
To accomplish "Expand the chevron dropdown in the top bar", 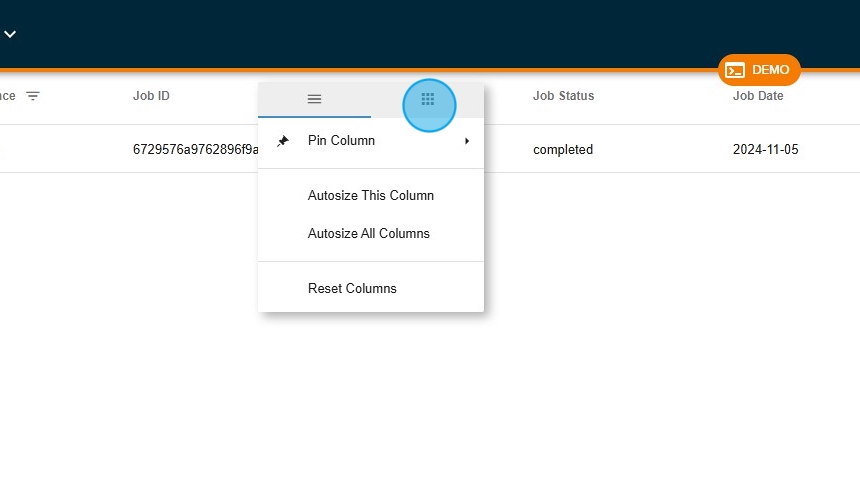I will click(10, 34).
